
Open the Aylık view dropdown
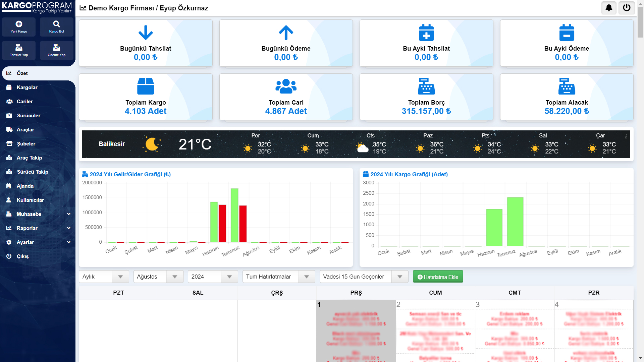tap(104, 277)
